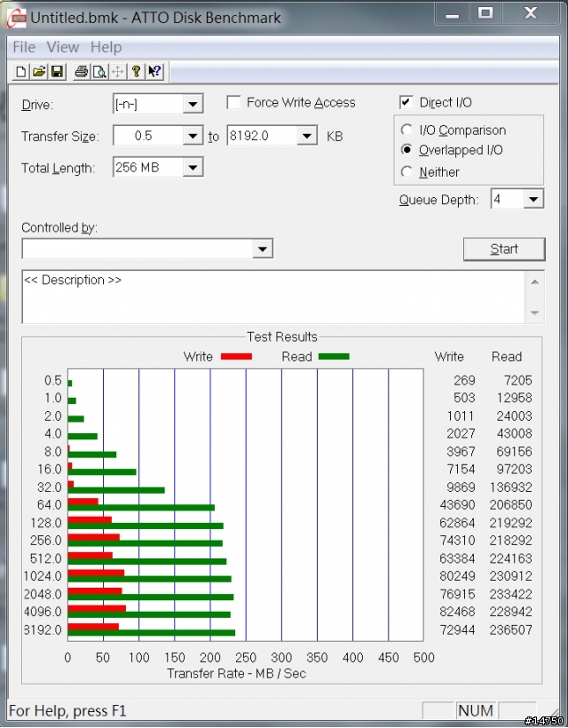568x728 pixels.
Task: Start the disk benchmark
Action: pos(504,249)
